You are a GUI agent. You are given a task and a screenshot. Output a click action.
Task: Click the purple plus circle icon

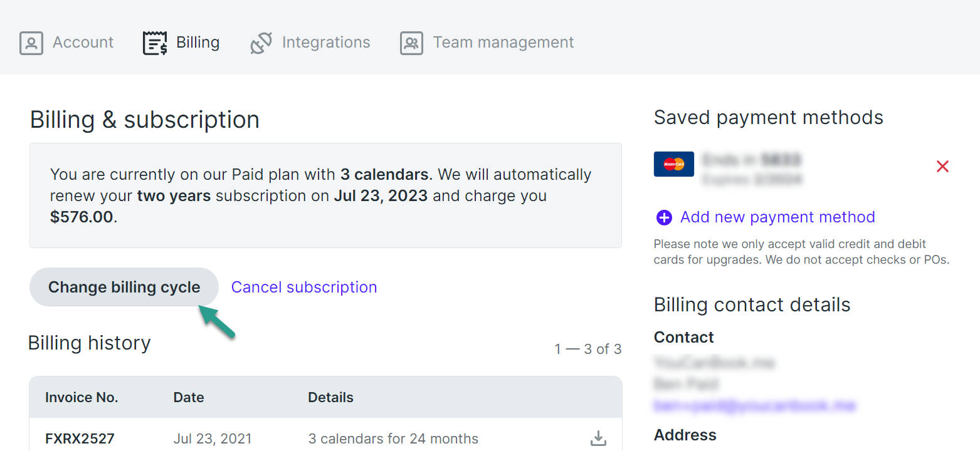664,217
